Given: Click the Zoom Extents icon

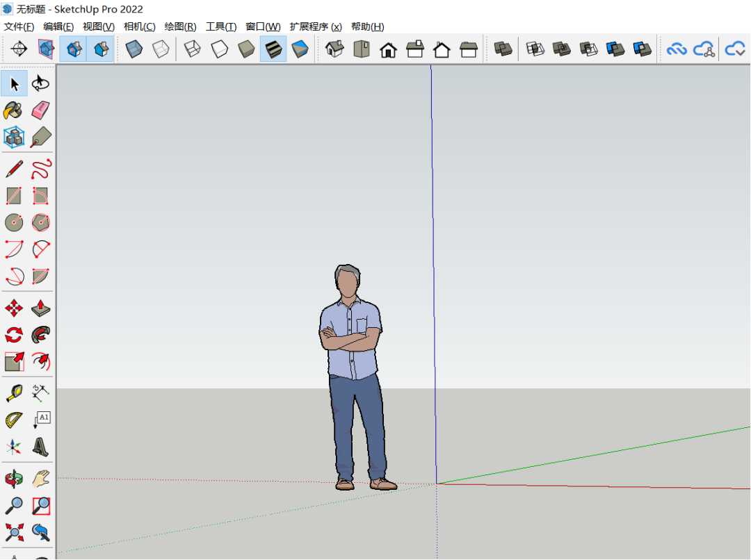Looking at the screenshot, I should point(14,533).
